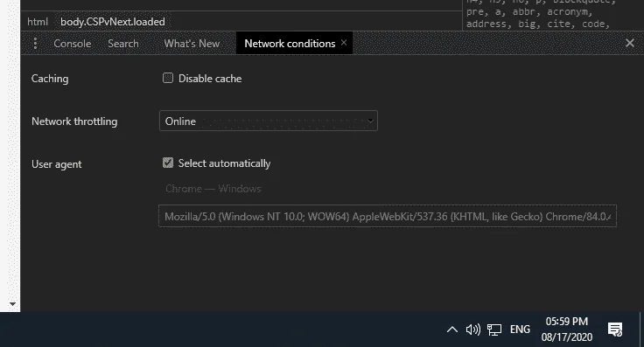Enable the Disable cache checkbox
644x347 pixels.
click(168, 78)
